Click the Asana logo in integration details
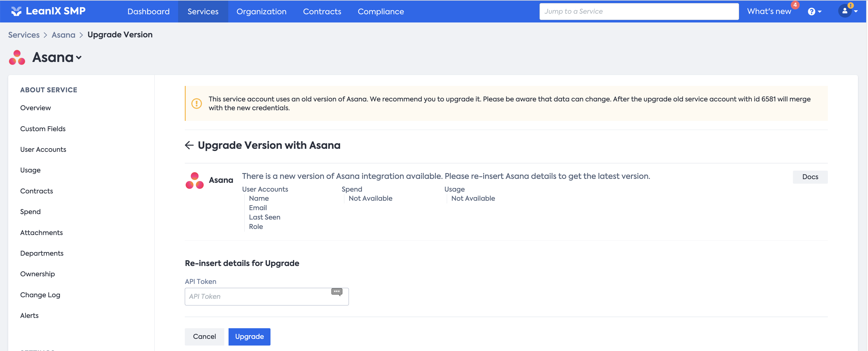868x351 pixels. tap(195, 180)
